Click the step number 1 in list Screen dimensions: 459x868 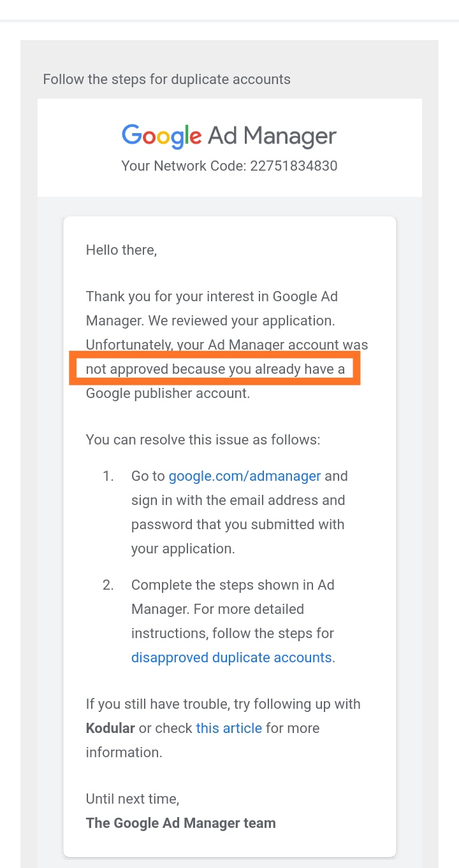(x=108, y=476)
